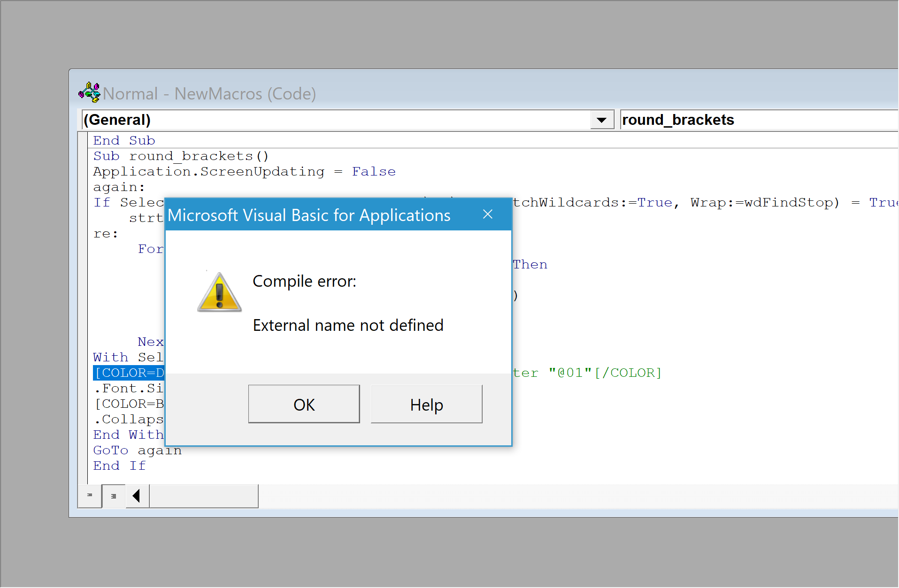Click the "Application.ScreenUpdating = False" line
899x588 pixels.
(244, 171)
